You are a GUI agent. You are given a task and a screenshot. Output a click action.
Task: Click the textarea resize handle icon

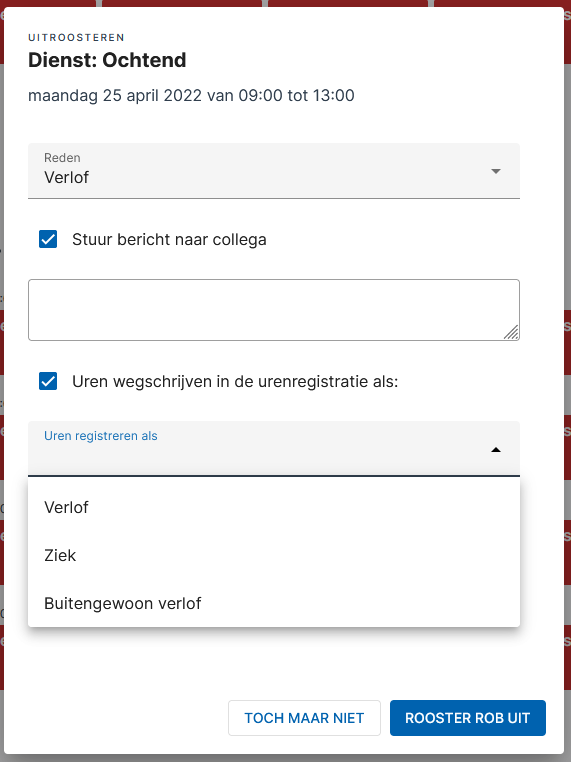[x=511, y=332]
